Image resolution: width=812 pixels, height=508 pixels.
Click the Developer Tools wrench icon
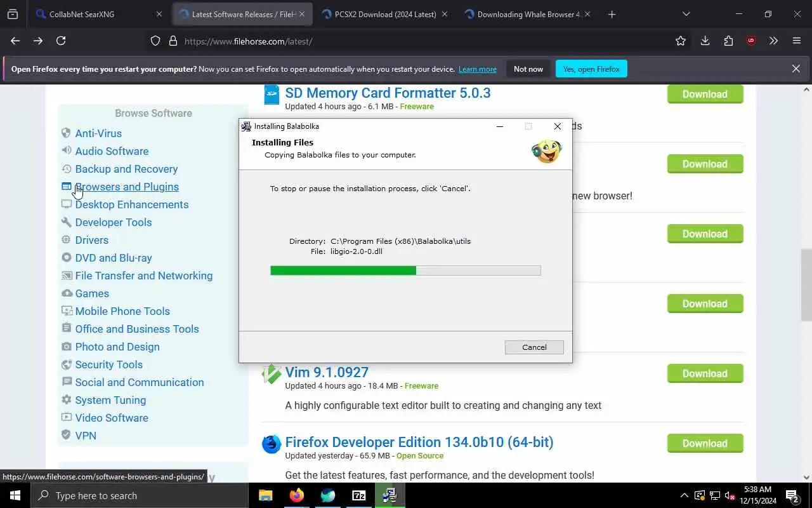[66, 222]
